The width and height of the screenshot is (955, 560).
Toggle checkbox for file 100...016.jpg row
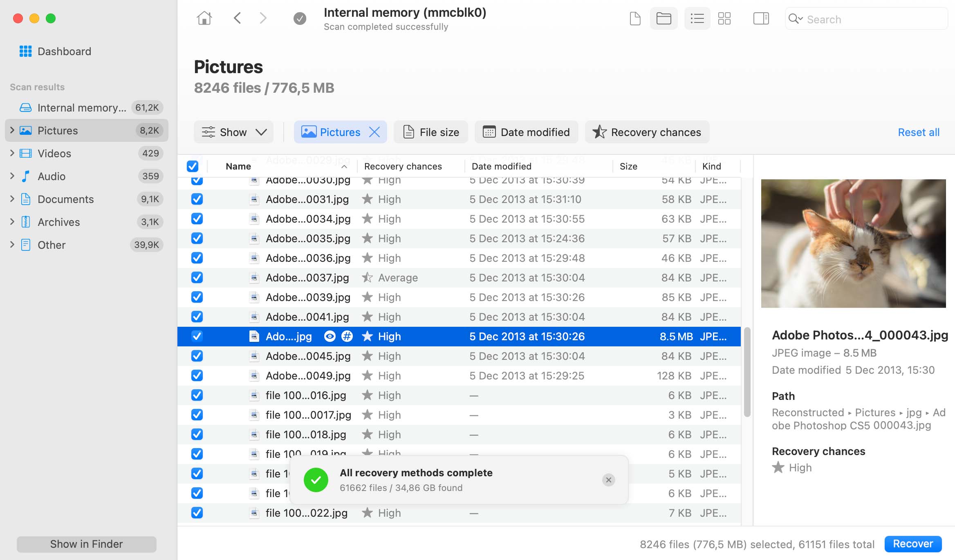(196, 395)
